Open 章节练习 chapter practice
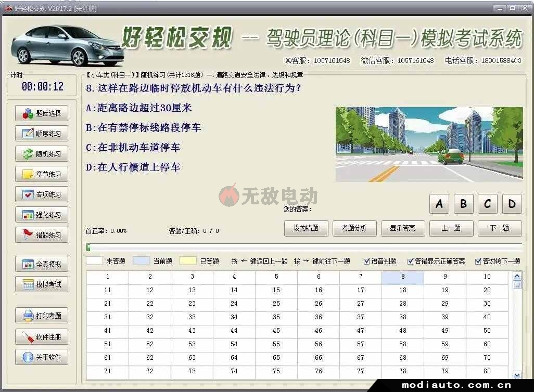Screen dimensions: 534x392 (42, 174)
